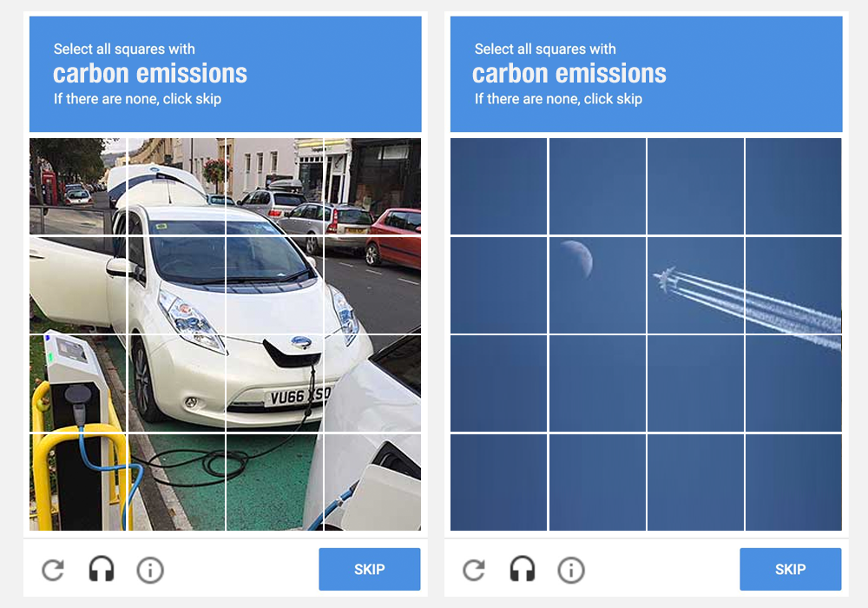
Task: Click the audio headphones icon in left captcha
Action: [x=102, y=569]
